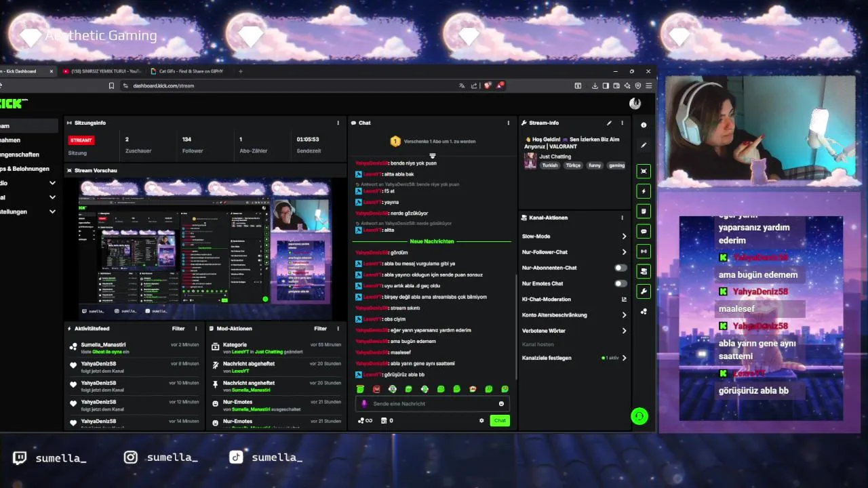Viewport: 868px width, 488px height.
Task: Expand Nur-Follower-Chat options
Action: (x=624, y=252)
